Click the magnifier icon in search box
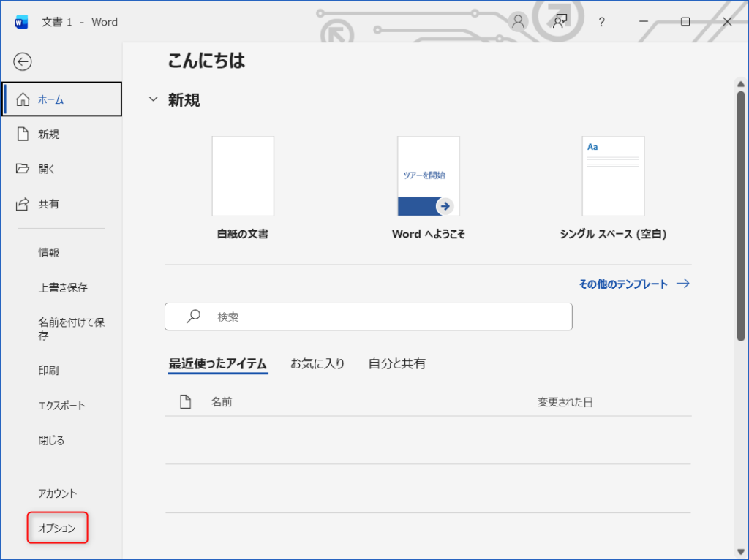Viewport: 749px width, 560px height. pyautogui.click(x=193, y=317)
